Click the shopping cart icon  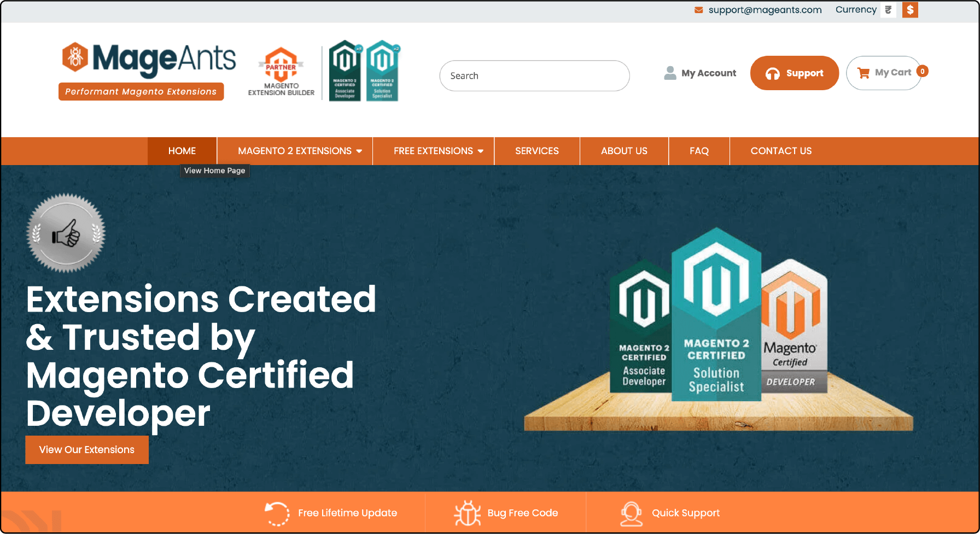(x=864, y=73)
